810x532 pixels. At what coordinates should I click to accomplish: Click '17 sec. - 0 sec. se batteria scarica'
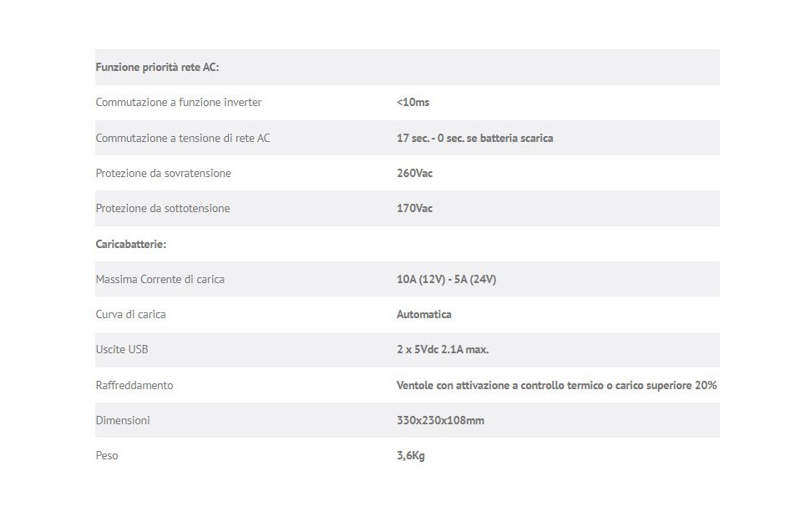click(475, 138)
